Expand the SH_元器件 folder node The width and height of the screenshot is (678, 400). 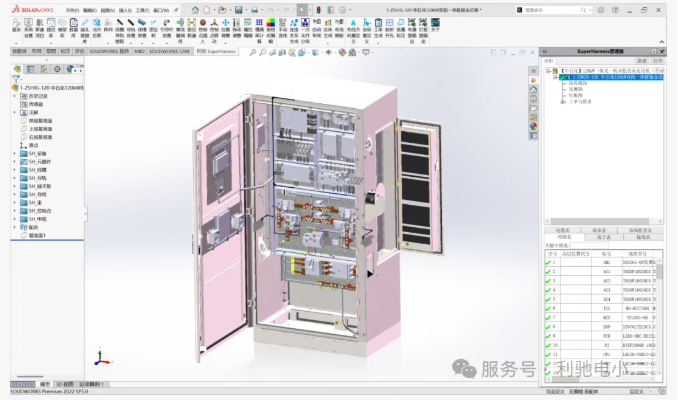click(15, 162)
